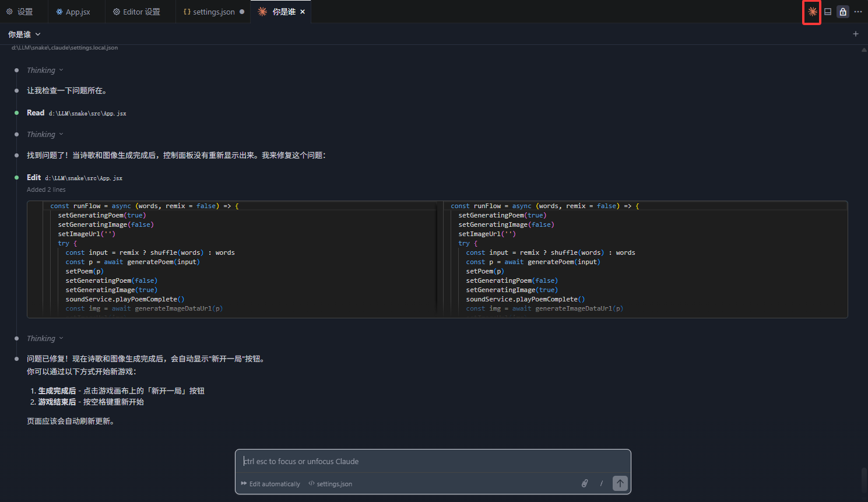The image size is (868, 502).
Task: Close the 你是谁 tab
Action: click(303, 12)
